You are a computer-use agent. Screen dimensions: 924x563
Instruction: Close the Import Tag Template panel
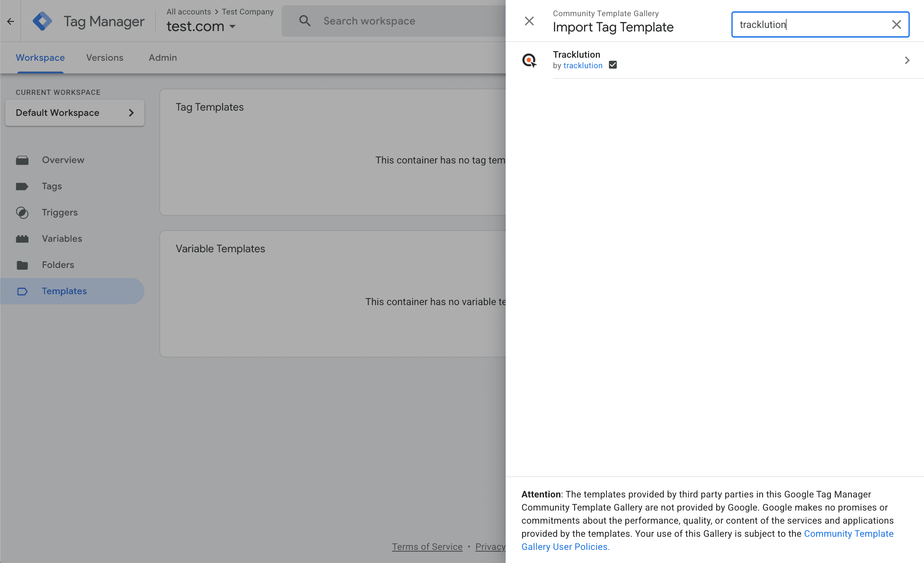pos(529,21)
